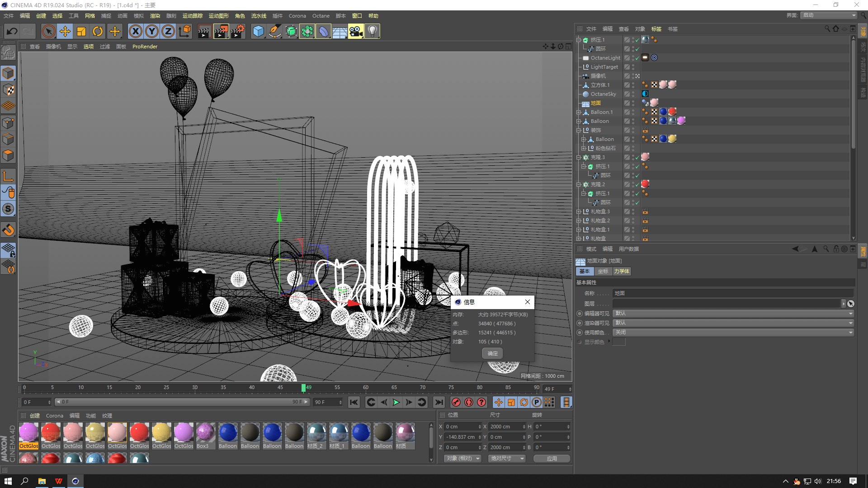Viewport: 868px width, 488px height.
Task: Select the Move tool
Action: pos(65,31)
